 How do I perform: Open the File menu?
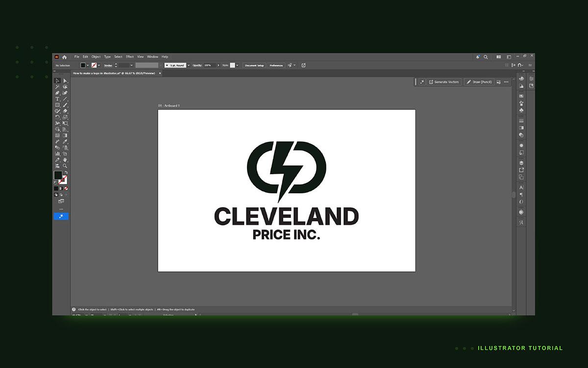[76, 57]
